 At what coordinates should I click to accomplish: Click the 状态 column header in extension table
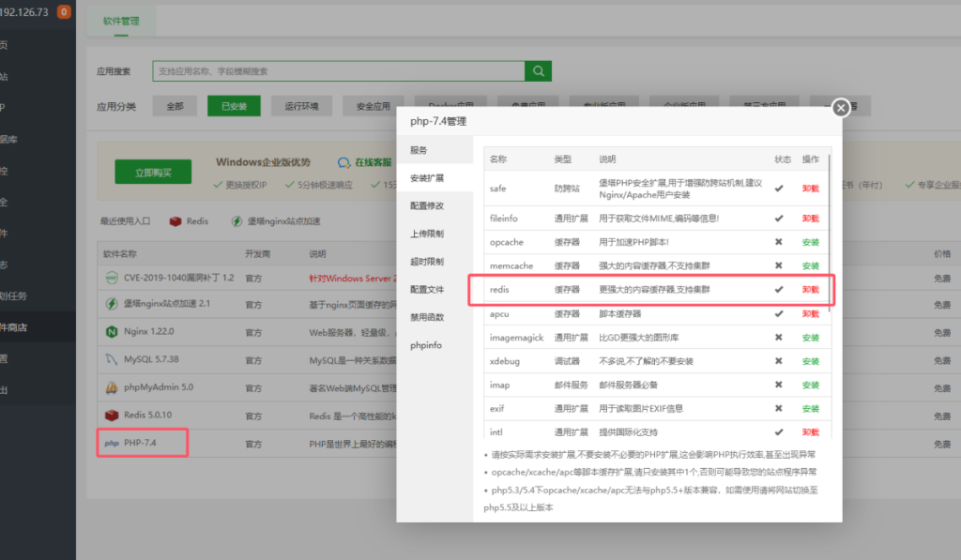783,159
